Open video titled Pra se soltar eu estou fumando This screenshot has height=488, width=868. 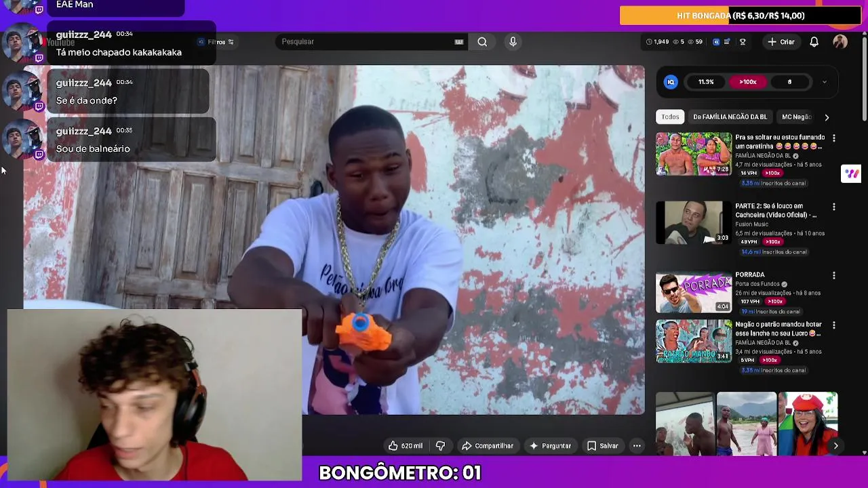pyautogui.click(x=780, y=142)
